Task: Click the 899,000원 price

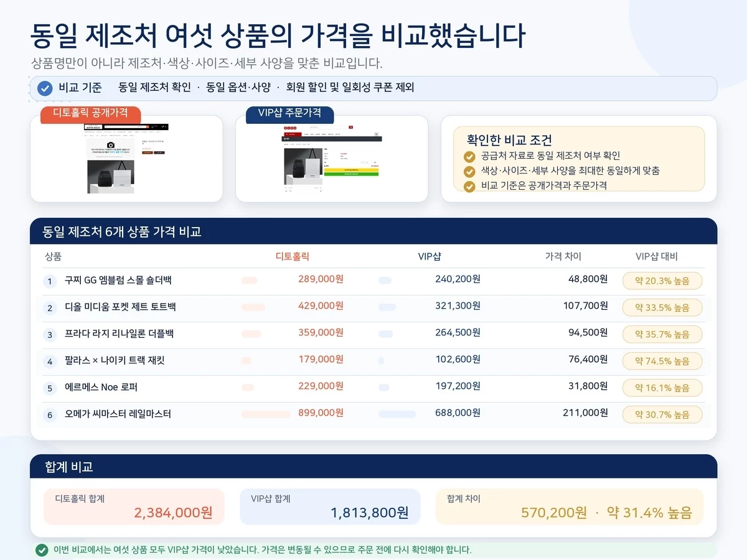Action: coord(321,413)
